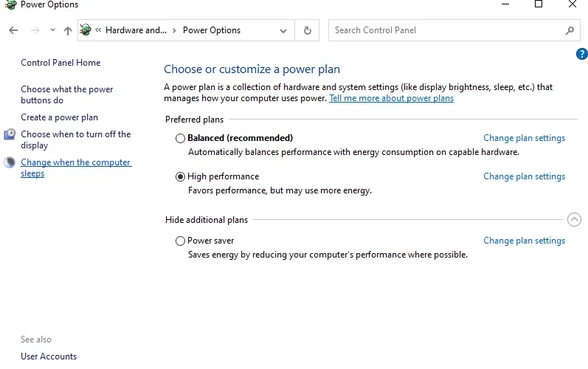Select the Balanced (recommended) radio button

(180, 139)
